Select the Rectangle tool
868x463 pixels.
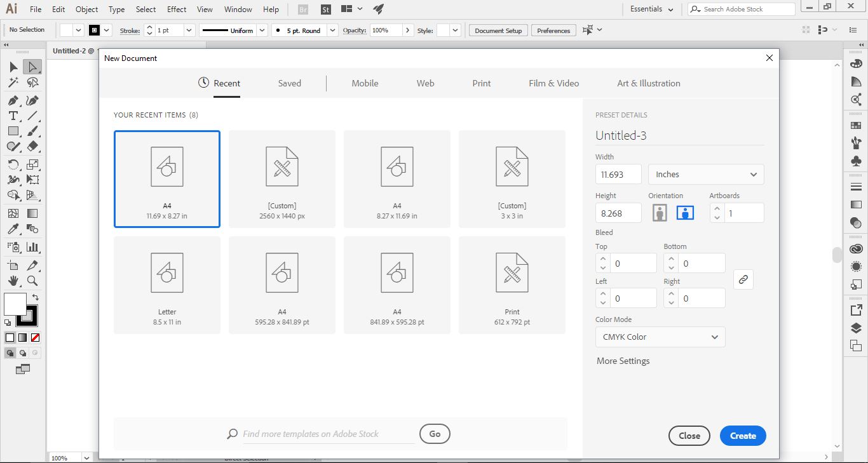[x=13, y=131]
